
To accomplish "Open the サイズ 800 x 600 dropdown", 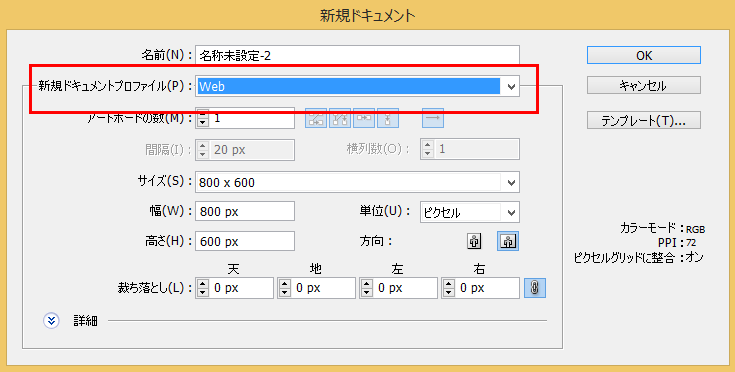I will [x=357, y=182].
